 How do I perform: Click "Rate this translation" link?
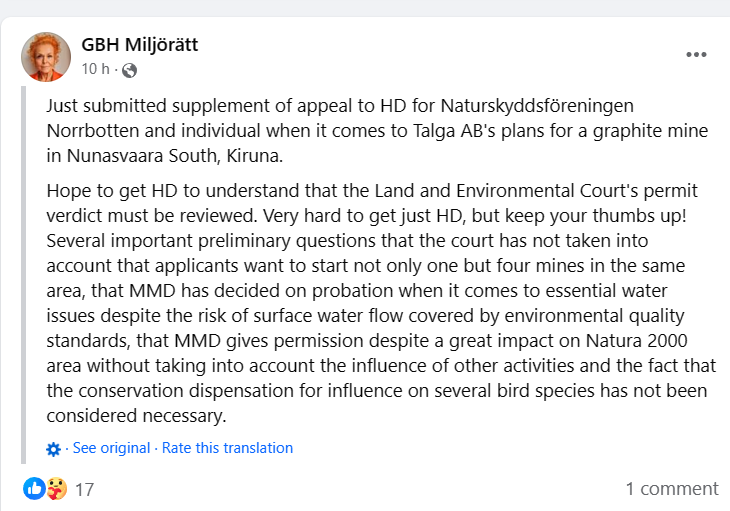pos(227,448)
